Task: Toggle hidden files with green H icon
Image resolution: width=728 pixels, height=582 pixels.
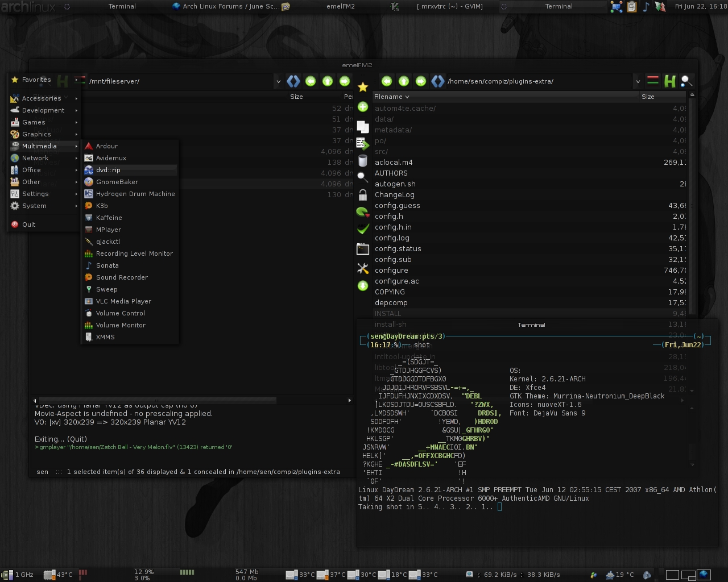Action: (x=670, y=81)
